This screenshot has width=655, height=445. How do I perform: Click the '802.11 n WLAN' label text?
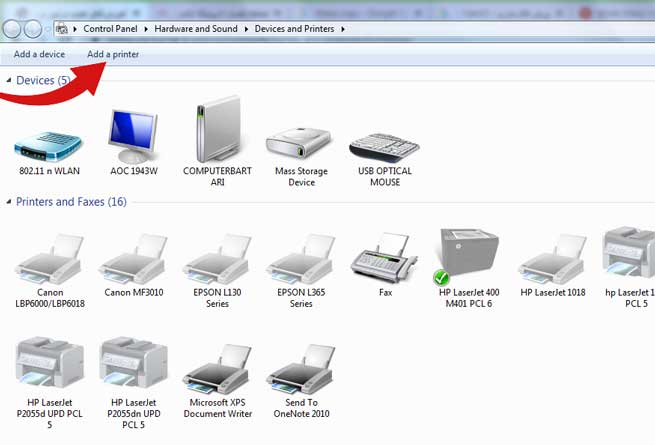(49, 171)
